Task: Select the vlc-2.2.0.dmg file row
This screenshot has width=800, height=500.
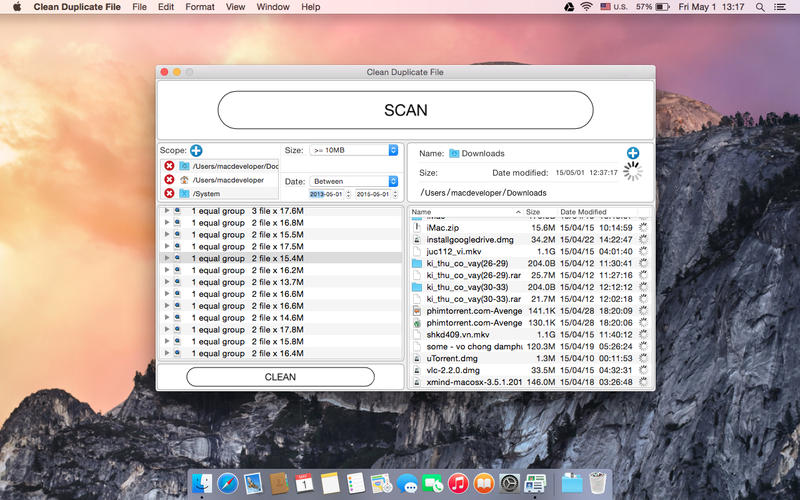Action: coord(455,370)
